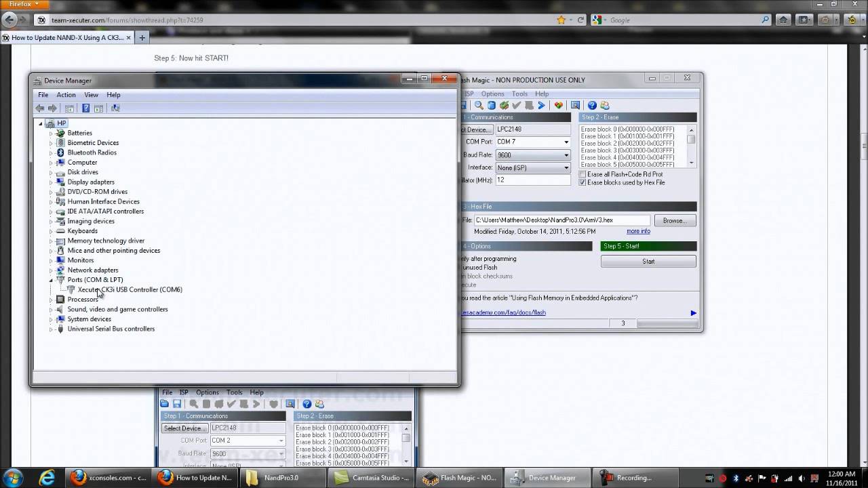Click the green chip erase icon in Flash Magic
The height and width of the screenshot is (488, 868).
tap(504, 105)
